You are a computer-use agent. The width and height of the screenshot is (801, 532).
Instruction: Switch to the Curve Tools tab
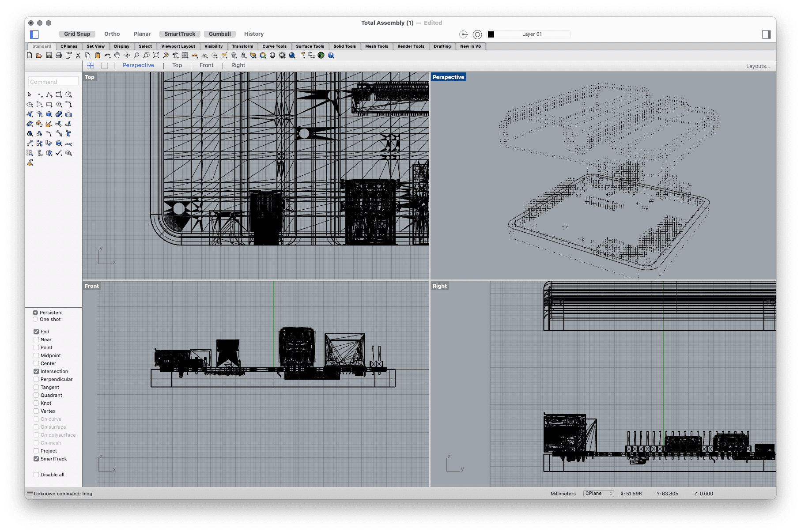pyautogui.click(x=274, y=46)
